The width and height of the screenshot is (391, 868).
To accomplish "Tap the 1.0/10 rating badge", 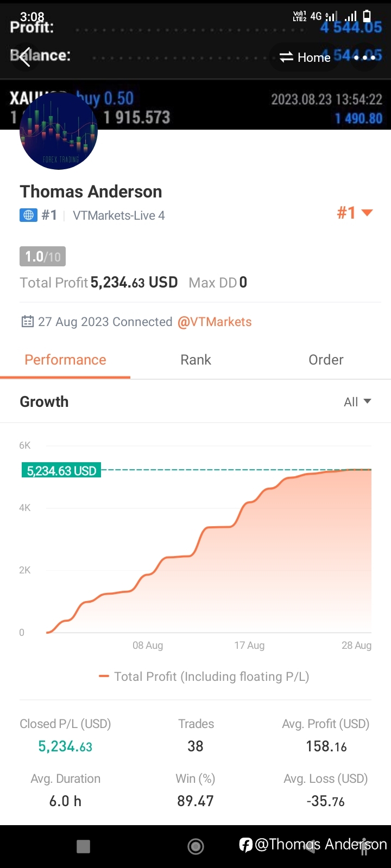I will coord(42,256).
